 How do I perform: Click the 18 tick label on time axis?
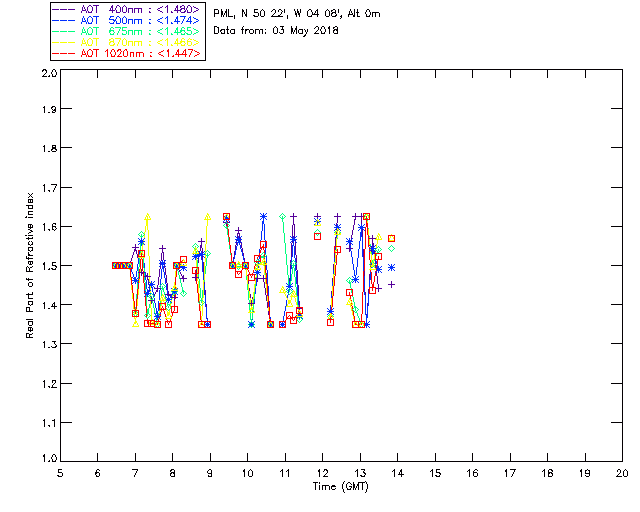(x=547, y=473)
